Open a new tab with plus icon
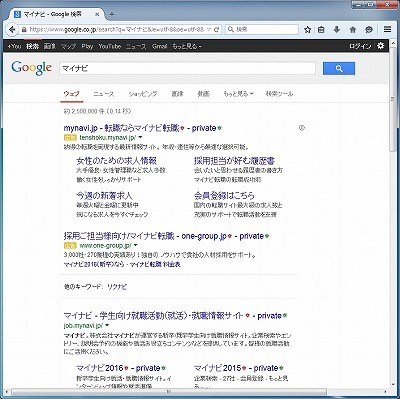 pos(112,14)
